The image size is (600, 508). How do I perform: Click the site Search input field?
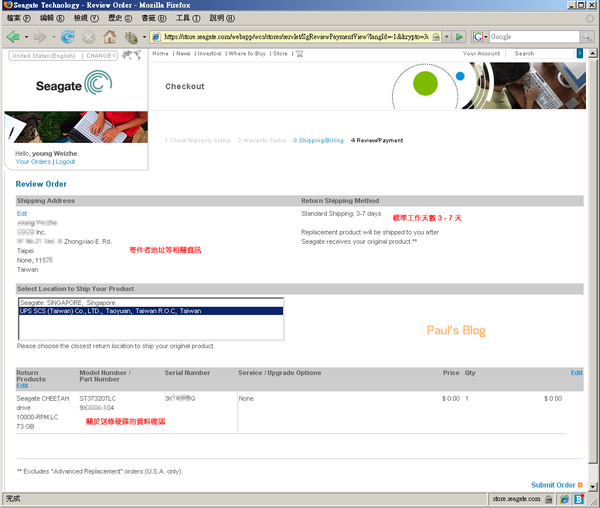tap(545, 54)
